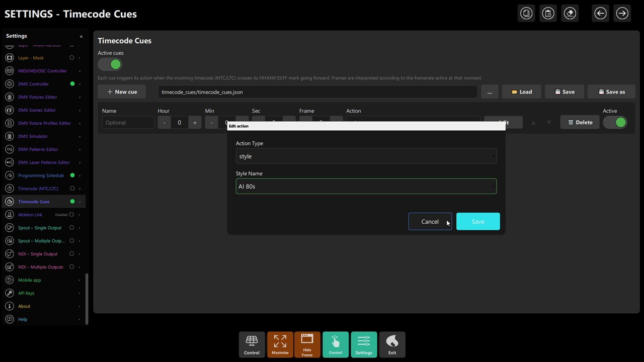644x362 pixels.
Task: Go forward with the right arrow icon
Action: click(622, 13)
